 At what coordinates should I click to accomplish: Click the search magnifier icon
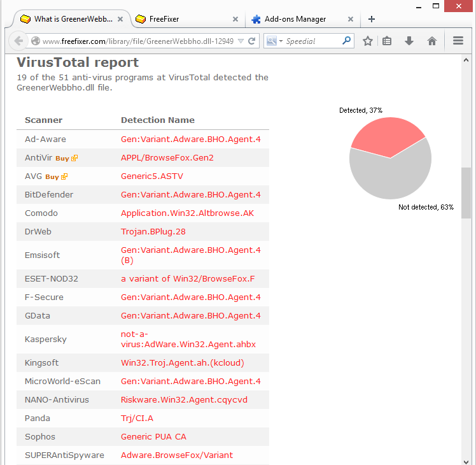[346, 40]
